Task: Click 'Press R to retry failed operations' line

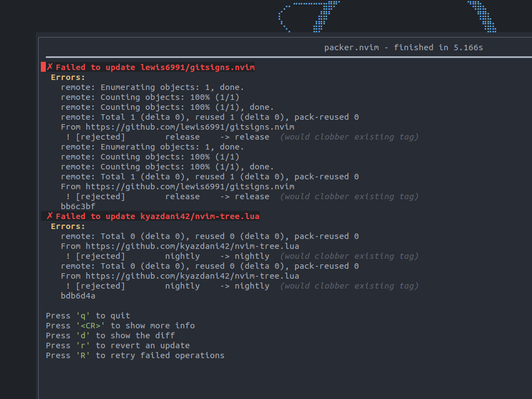Action: [135, 355]
